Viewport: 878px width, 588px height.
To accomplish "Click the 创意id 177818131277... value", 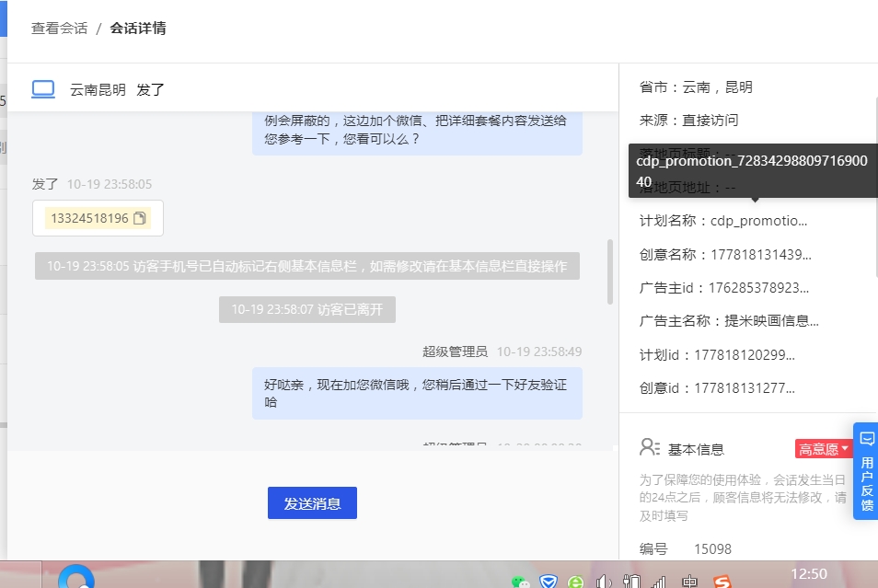I will pyautogui.click(x=745, y=388).
